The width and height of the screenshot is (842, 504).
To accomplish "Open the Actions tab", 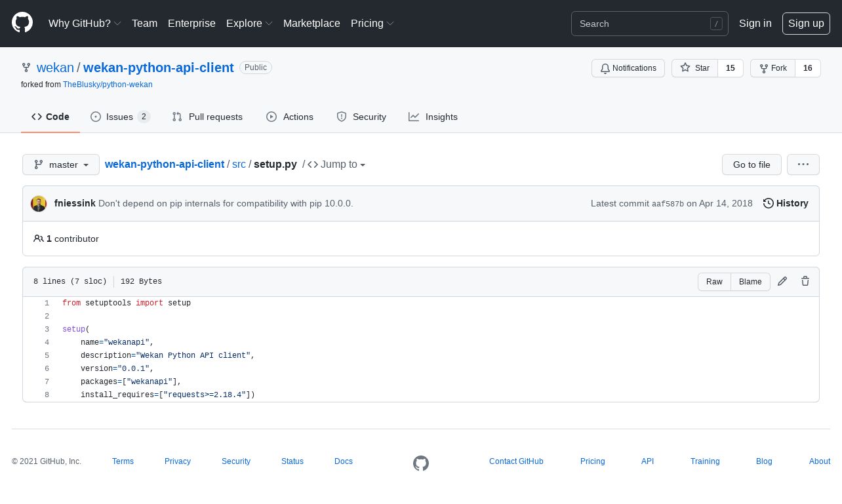I will click(x=290, y=117).
